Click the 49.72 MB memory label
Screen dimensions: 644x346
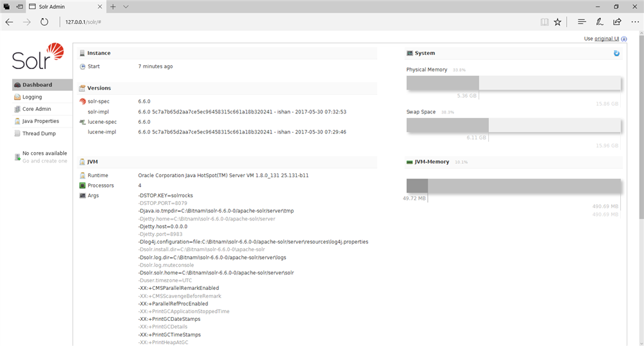pos(414,198)
